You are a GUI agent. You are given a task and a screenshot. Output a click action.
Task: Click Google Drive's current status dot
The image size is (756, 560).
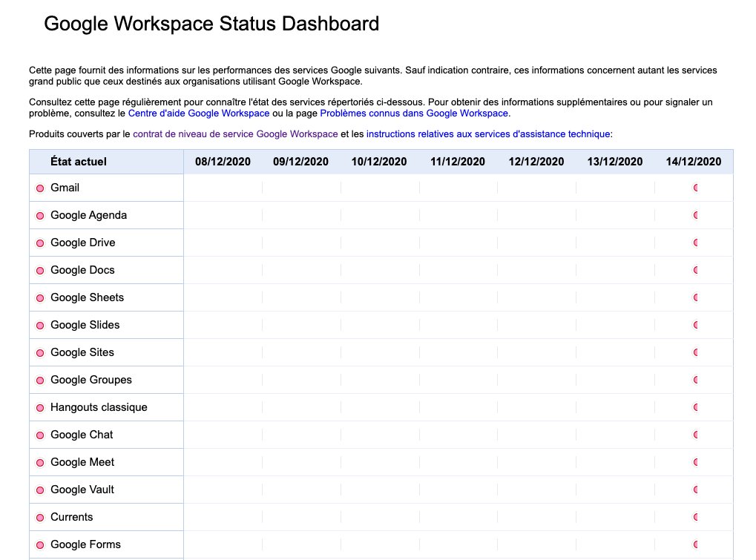coord(40,243)
